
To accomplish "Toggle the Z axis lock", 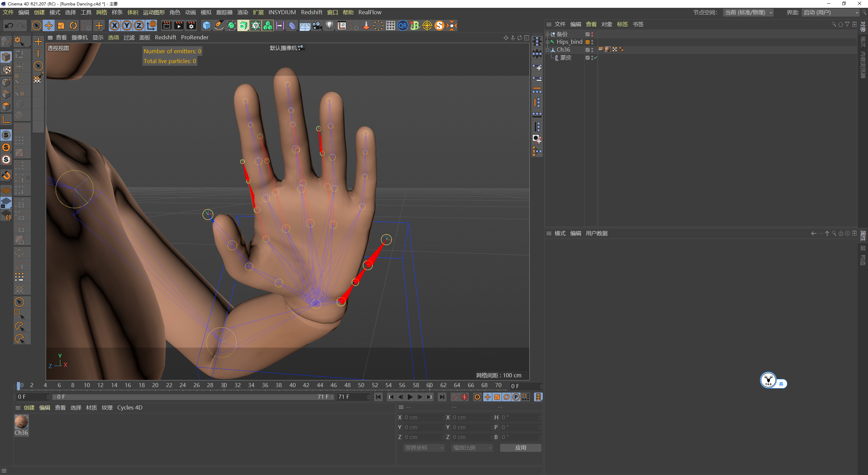I will tap(139, 25).
